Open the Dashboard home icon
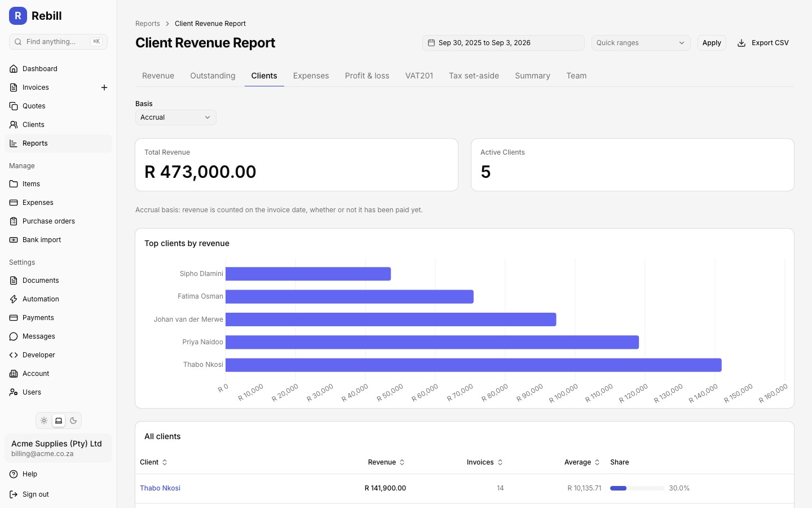Screen dimensions: 812x508 (14, 69)
